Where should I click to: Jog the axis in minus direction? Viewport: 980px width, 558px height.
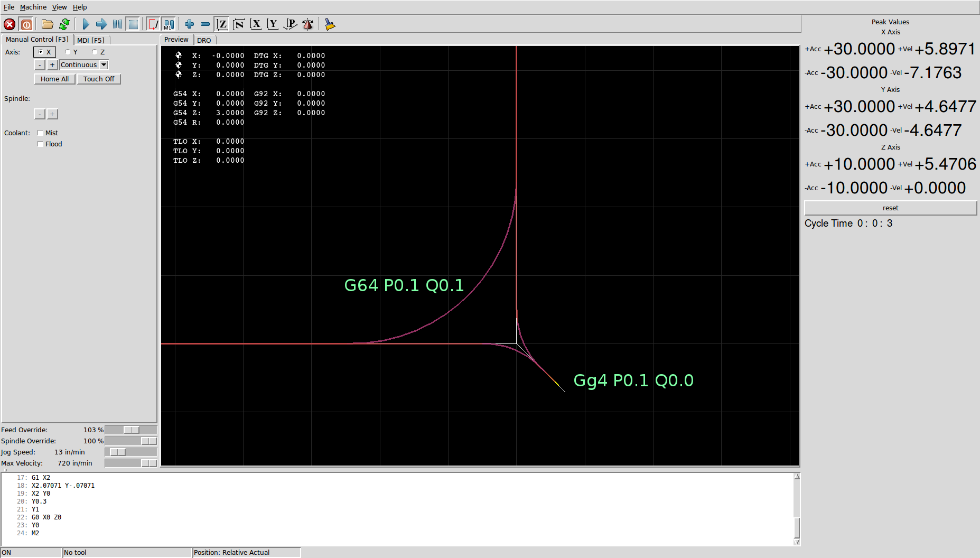click(x=40, y=65)
